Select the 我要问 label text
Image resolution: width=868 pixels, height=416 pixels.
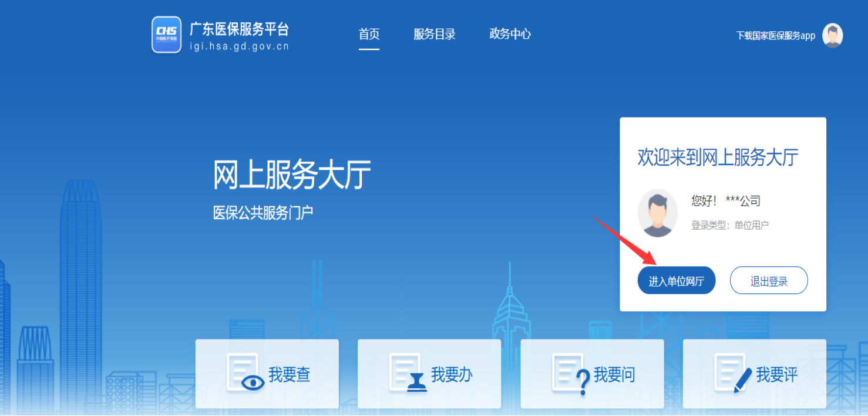coord(614,374)
